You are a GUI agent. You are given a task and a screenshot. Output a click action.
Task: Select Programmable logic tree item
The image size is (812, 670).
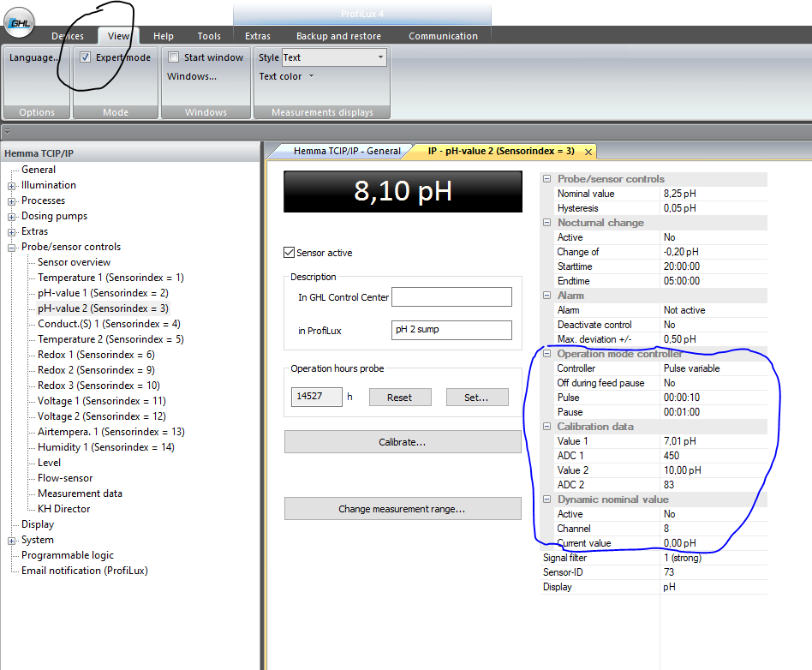pyautogui.click(x=68, y=555)
